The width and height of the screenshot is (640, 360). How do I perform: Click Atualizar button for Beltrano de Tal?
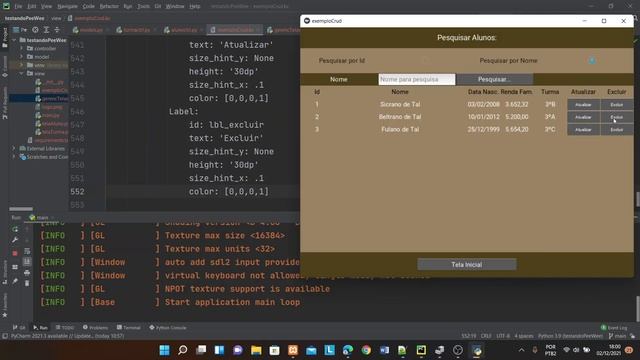click(583, 117)
